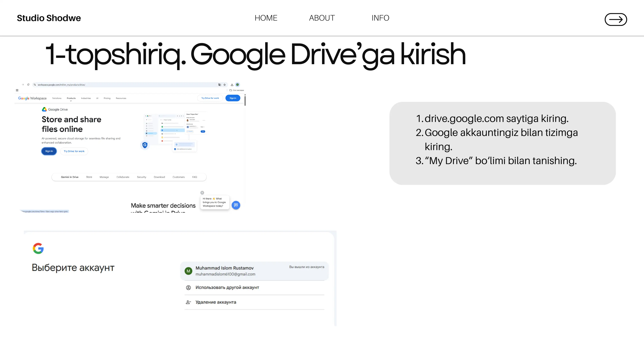Click the 'Hi there' chat message bubble

pos(214,202)
